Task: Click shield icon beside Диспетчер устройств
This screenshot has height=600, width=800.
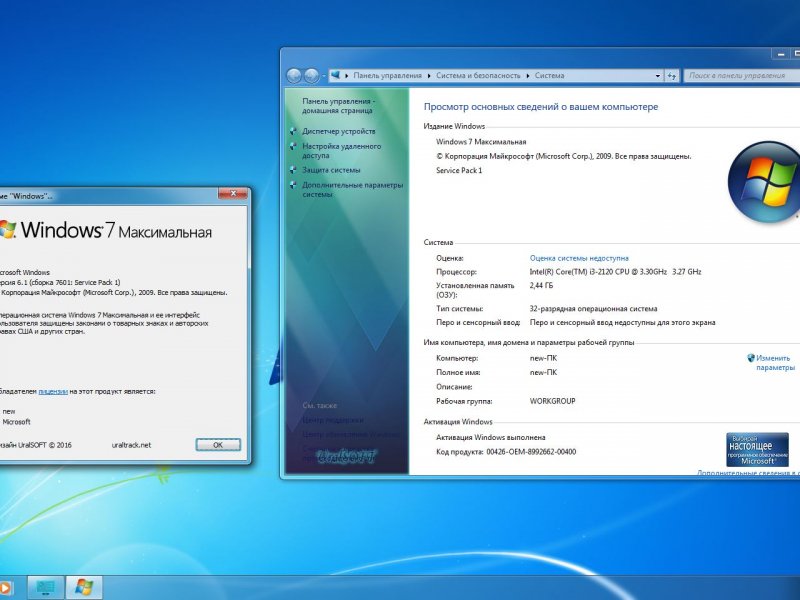Action: [293, 131]
